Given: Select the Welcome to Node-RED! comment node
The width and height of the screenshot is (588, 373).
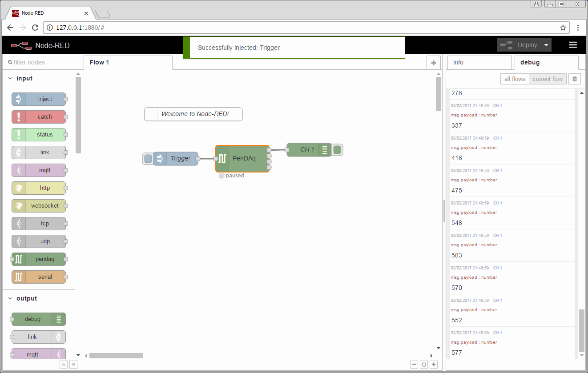Looking at the screenshot, I should [193, 114].
